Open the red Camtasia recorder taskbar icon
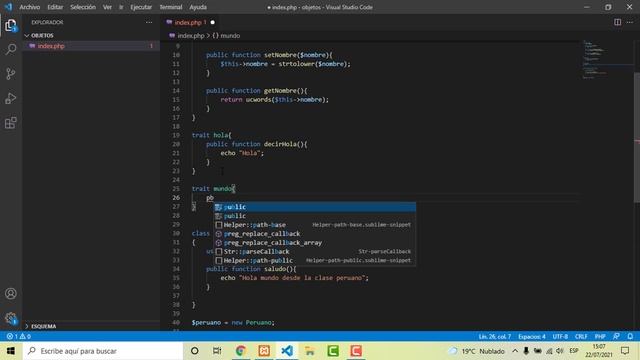640x360 pixels. coord(356,351)
